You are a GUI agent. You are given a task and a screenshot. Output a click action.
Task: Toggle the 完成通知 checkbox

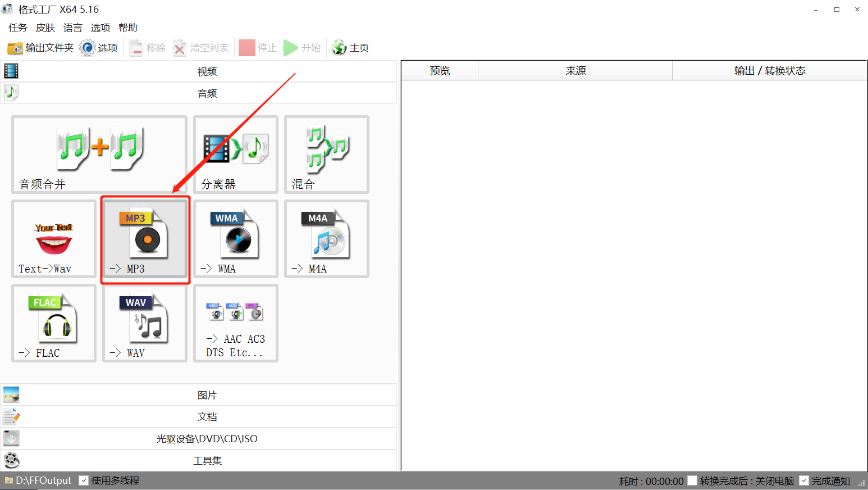[804, 480]
